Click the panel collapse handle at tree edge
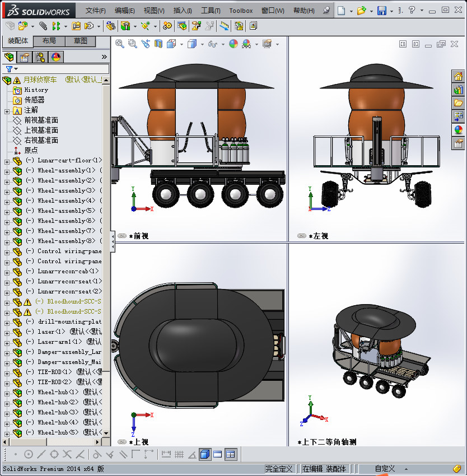Image resolution: width=467 pixels, height=476 pixels. (113, 242)
